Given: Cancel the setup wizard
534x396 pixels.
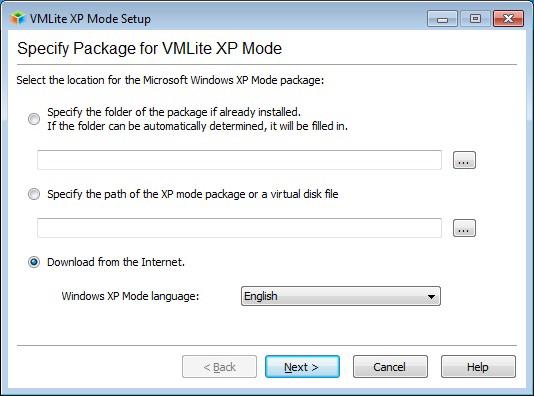Looking at the screenshot, I should click(390, 367).
